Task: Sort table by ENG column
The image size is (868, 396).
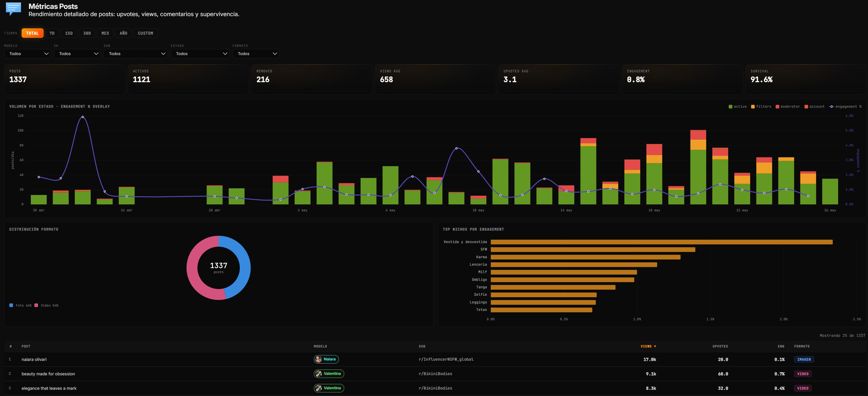Action: pos(781,346)
